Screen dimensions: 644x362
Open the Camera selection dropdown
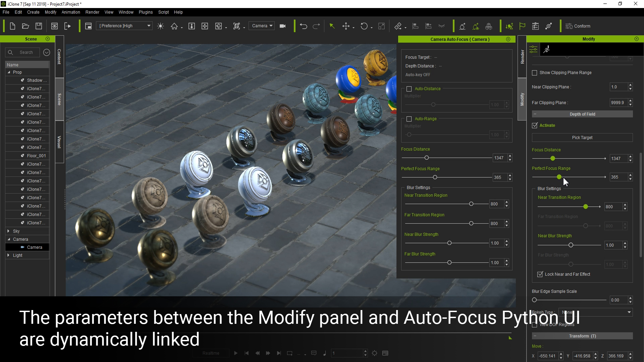pos(262,26)
